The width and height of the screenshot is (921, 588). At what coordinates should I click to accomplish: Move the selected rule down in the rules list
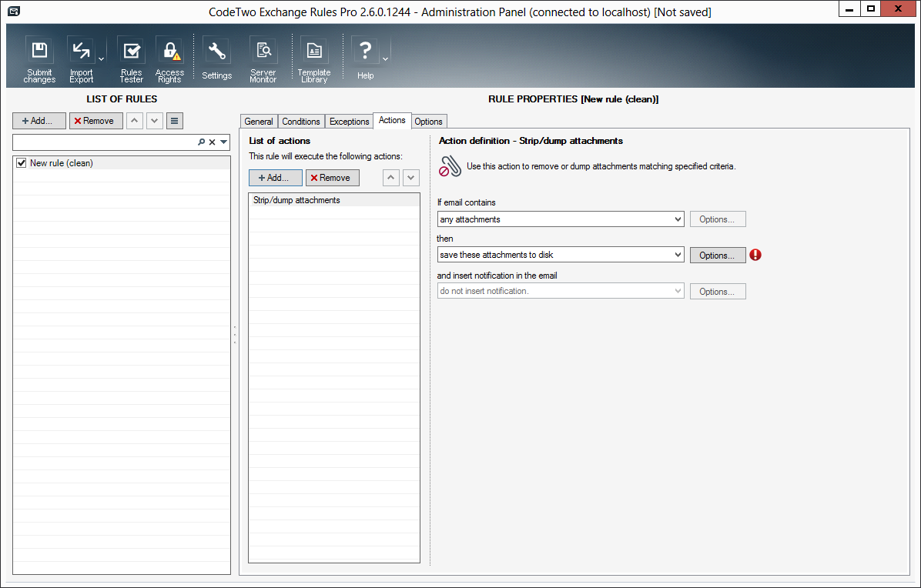point(155,121)
